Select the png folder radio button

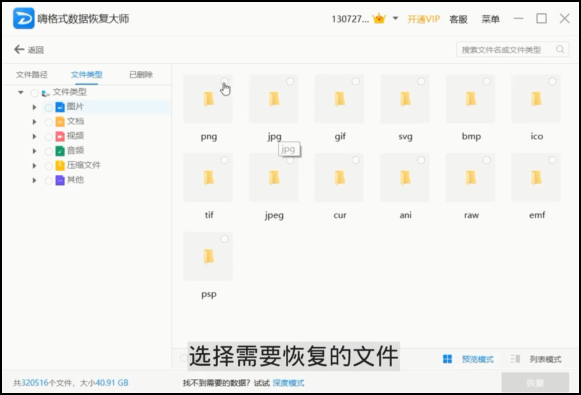click(224, 81)
